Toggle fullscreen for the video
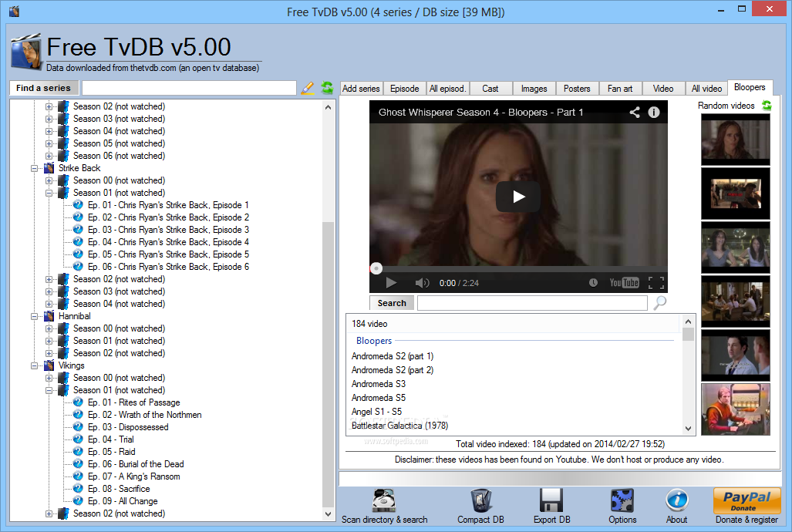The image size is (792, 532). coord(656,282)
